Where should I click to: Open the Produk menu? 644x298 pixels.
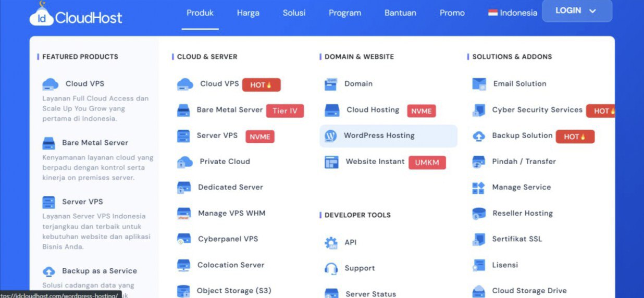tap(200, 13)
